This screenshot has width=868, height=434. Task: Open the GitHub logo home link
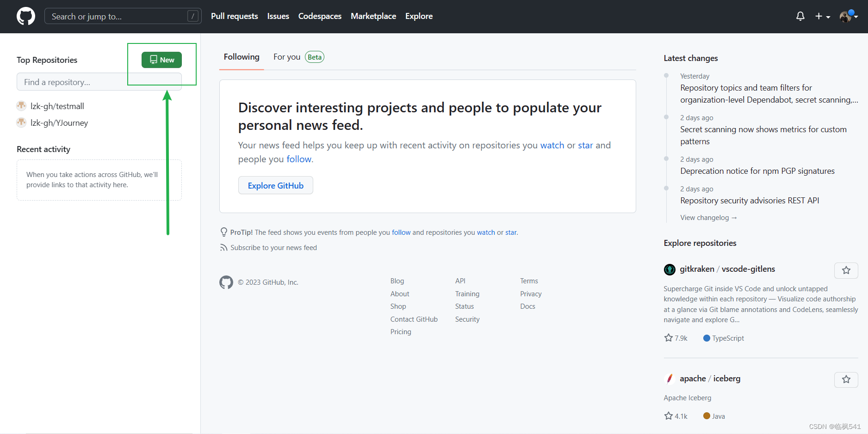(26, 16)
